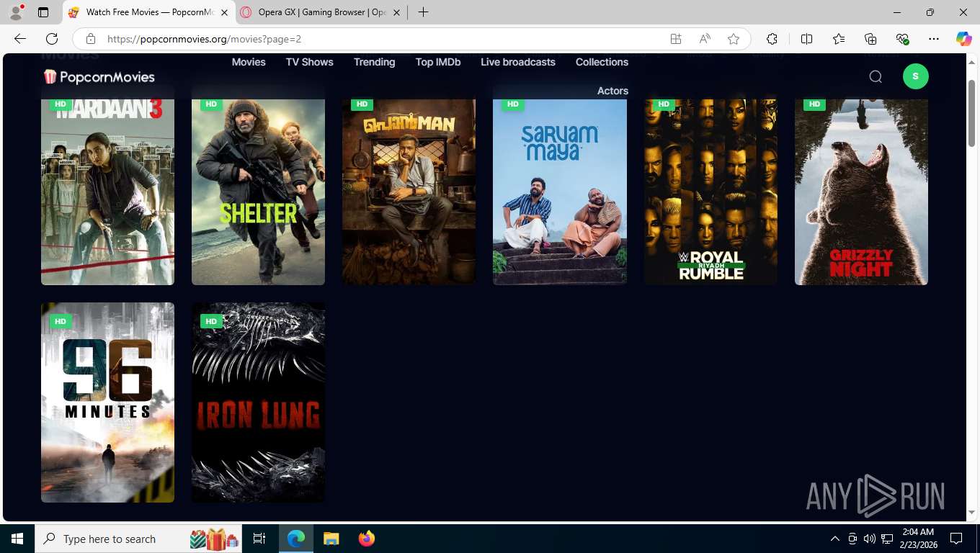Open Microsoft Edge from the taskbar
The image size is (980, 553).
tap(296, 539)
